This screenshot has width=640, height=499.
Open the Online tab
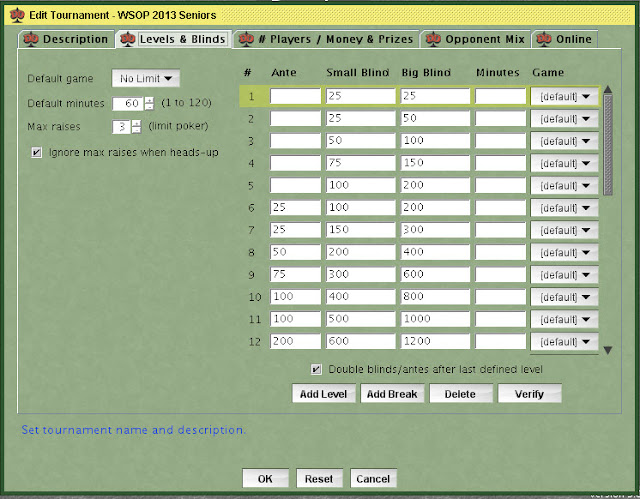[565, 39]
